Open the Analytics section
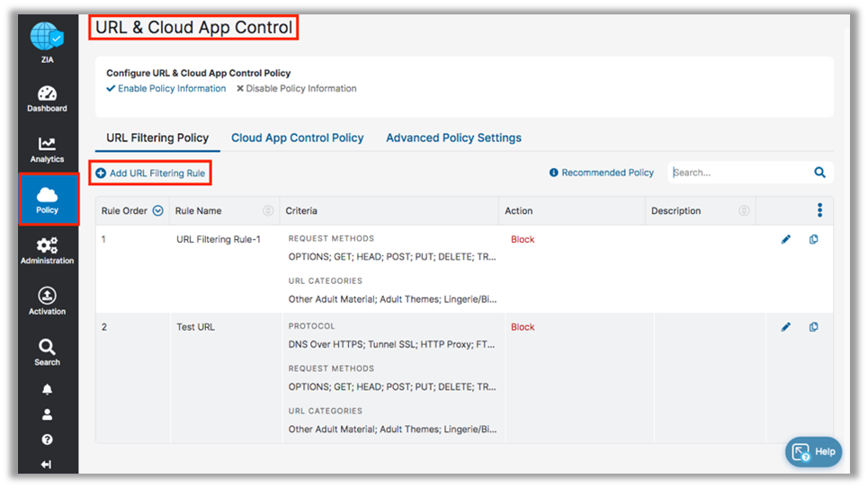The width and height of the screenshot is (868, 488). [x=47, y=150]
